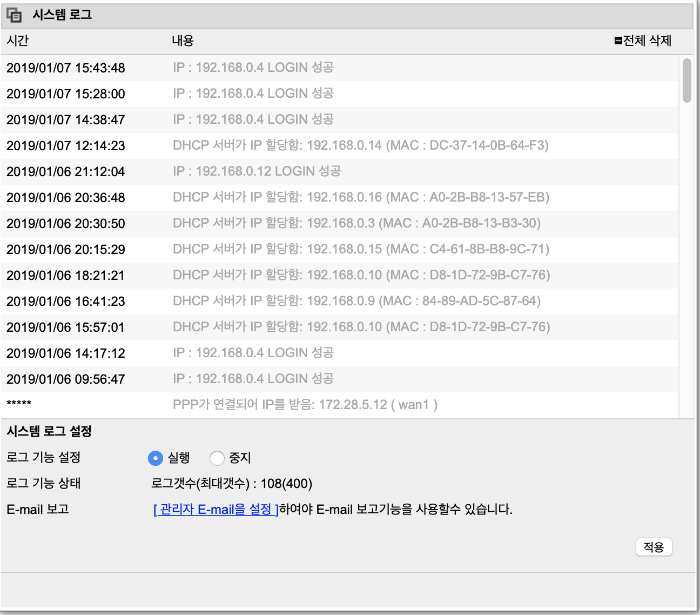Image resolution: width=700 pixels, height=615 pixels.
Task: Click the minus icon beside 전체 삭제
Action: click(618, 41)
